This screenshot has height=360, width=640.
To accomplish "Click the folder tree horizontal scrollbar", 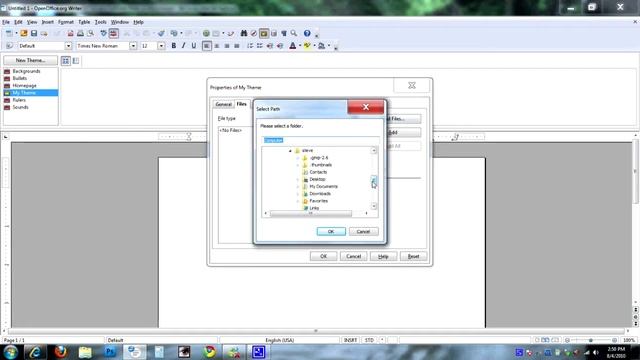I will tap(311, 213).
